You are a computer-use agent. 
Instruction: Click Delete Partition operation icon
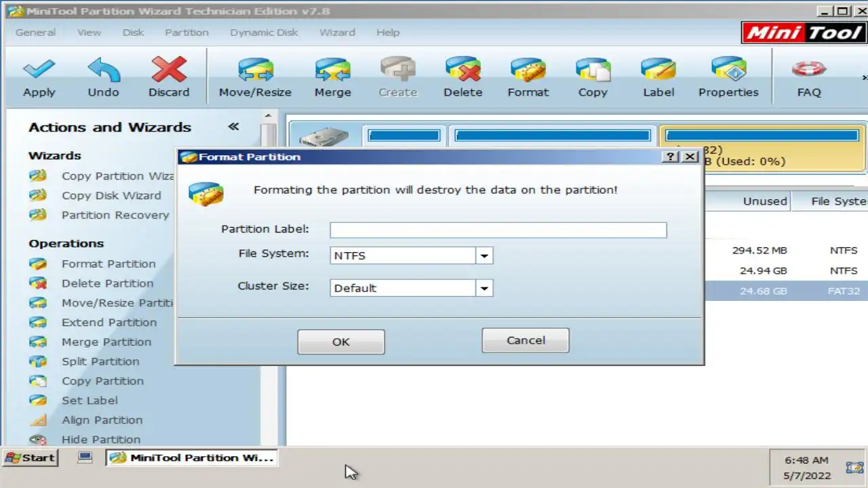[x=38, y=283]
